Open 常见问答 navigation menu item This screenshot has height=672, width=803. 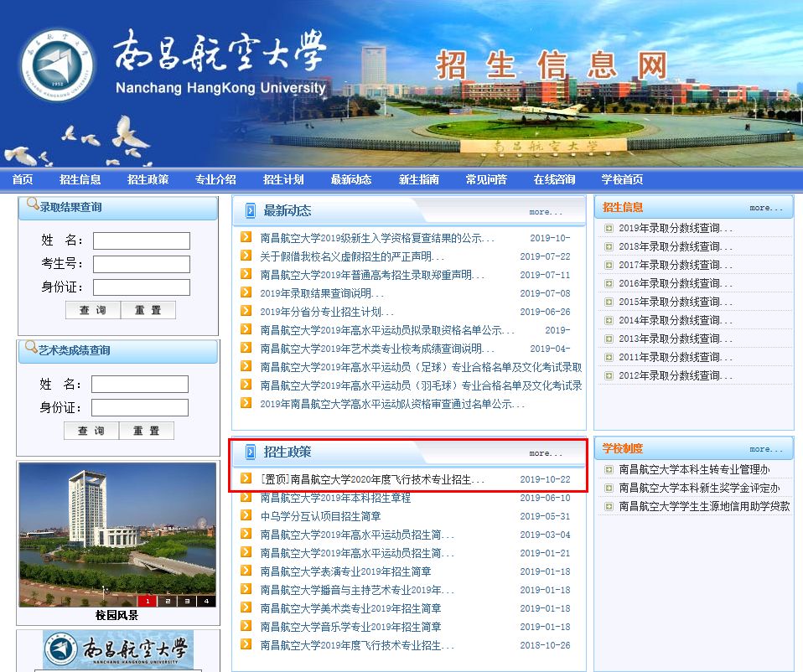pos(486,179)
